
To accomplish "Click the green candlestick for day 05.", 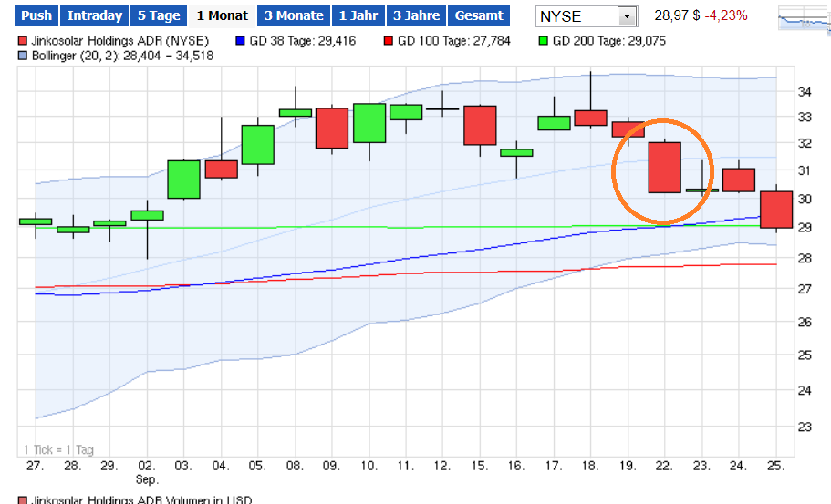I will point(258,145).
